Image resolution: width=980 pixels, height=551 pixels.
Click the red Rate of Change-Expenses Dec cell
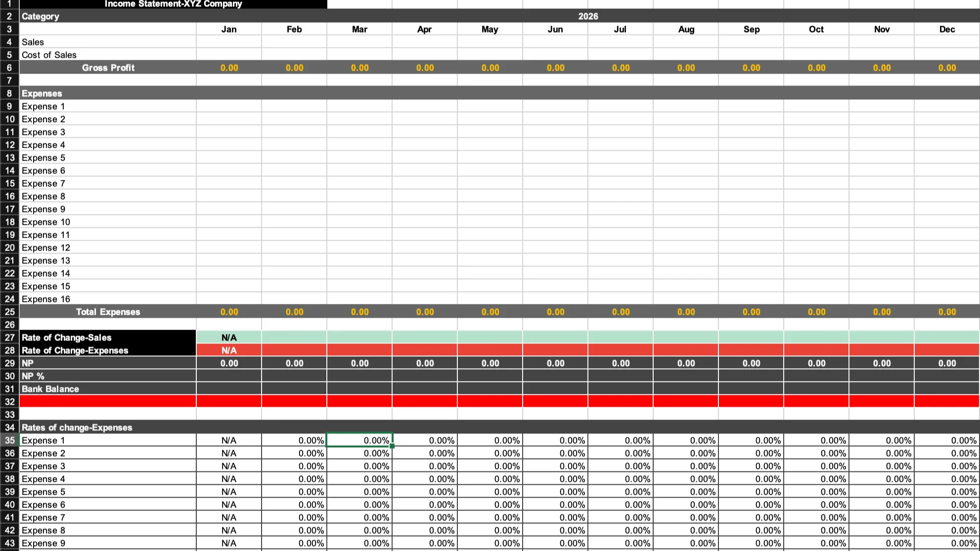click(x=946, y=350)
